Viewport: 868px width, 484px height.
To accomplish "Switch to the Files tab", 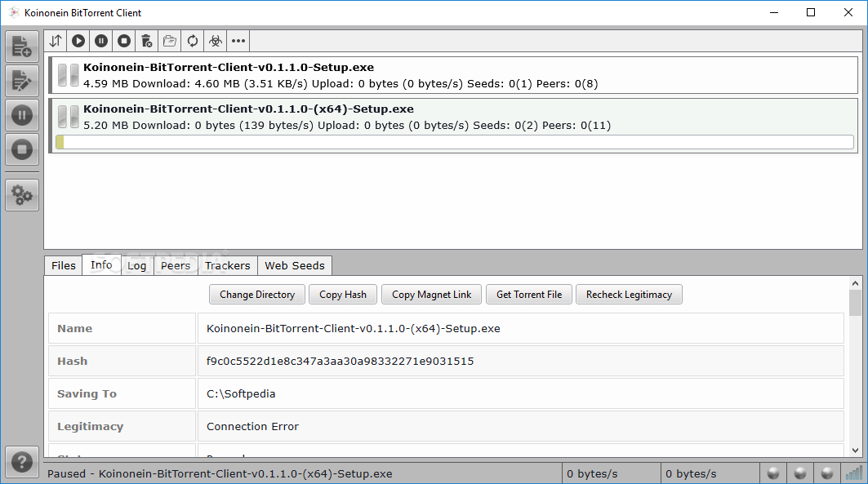I will [x=63, y=265].
